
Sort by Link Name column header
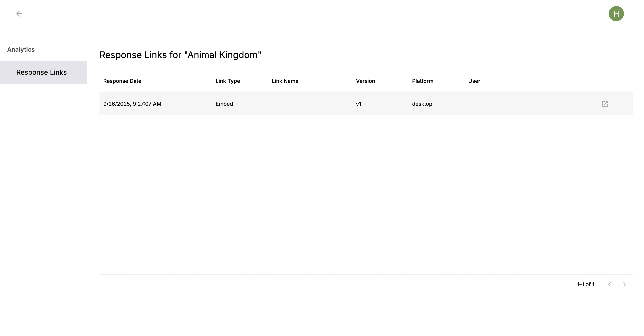(x=285, y=81)
